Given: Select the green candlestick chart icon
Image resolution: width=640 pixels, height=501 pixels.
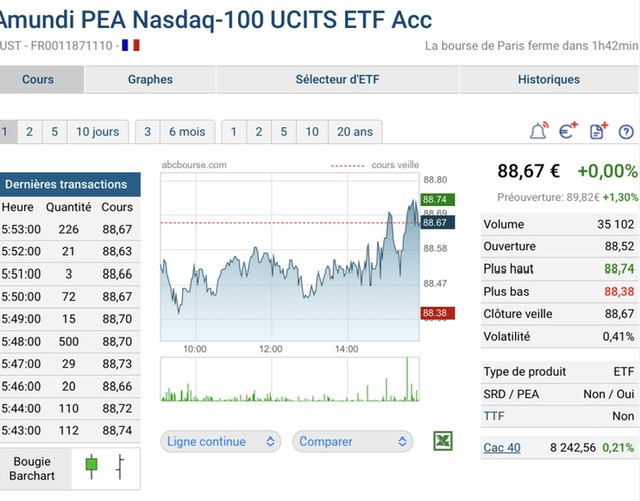Looking at the screenshot, I should pyautogui.click(x=92, y=464).
